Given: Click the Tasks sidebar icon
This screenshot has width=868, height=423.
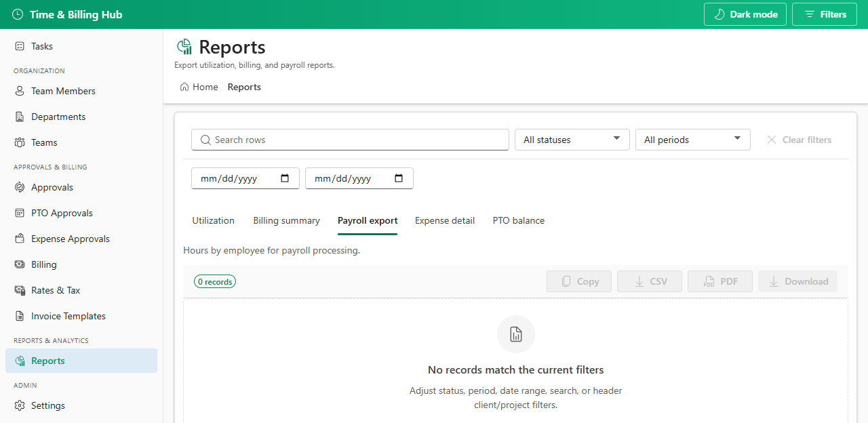Looking at the screenshot, I should point(20,46).
